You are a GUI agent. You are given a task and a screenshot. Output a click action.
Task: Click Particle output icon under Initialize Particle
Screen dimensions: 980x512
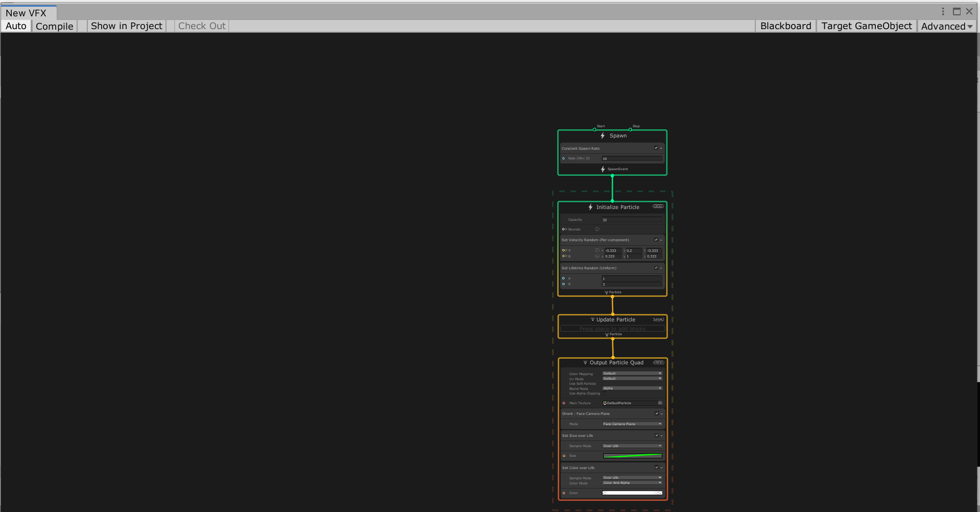(x=607, y=293)
